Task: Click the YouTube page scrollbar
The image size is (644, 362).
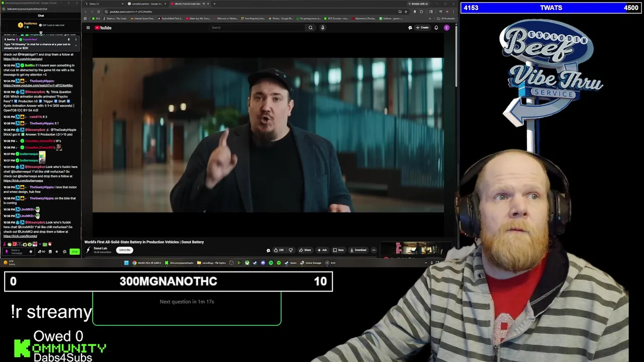Action: coord(456,55)
